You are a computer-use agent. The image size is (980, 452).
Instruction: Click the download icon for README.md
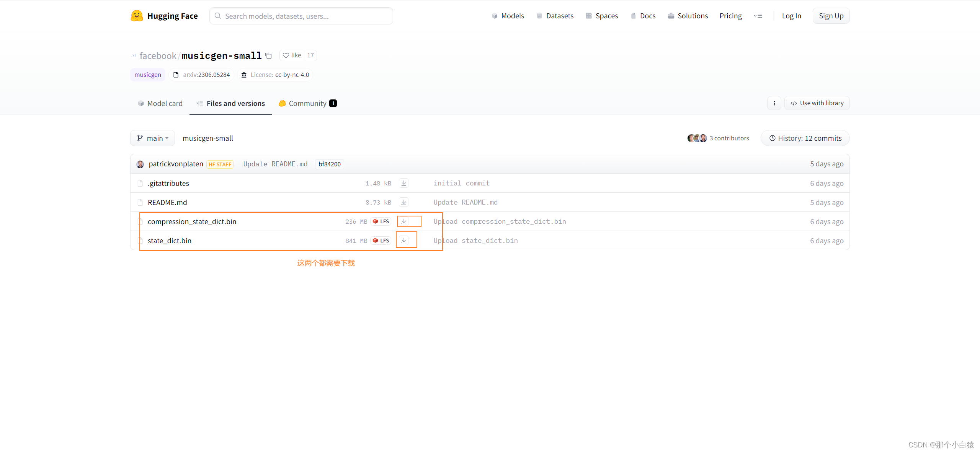tap(403, 202)
